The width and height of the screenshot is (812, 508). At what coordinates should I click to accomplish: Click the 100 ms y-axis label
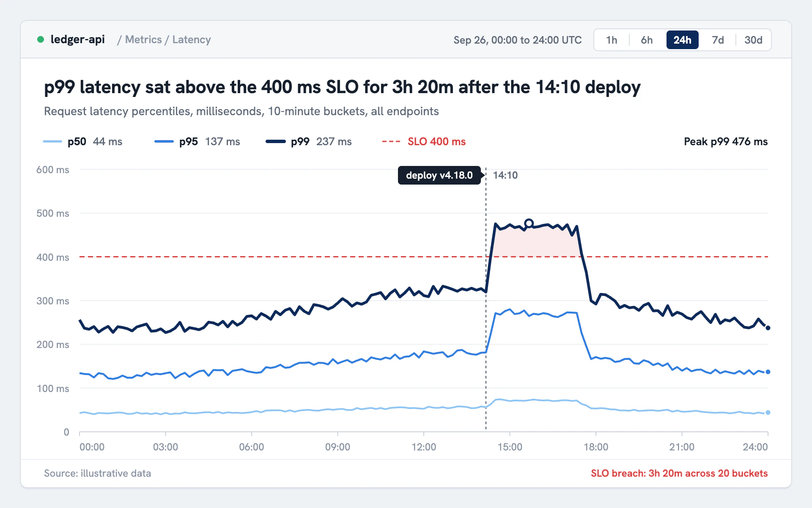[53, 389]
